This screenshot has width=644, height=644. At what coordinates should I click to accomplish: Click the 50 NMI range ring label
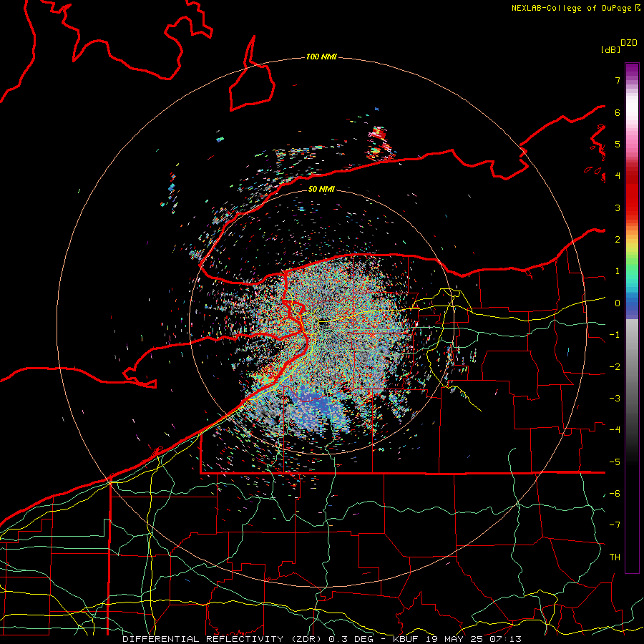tap(321, 189)
